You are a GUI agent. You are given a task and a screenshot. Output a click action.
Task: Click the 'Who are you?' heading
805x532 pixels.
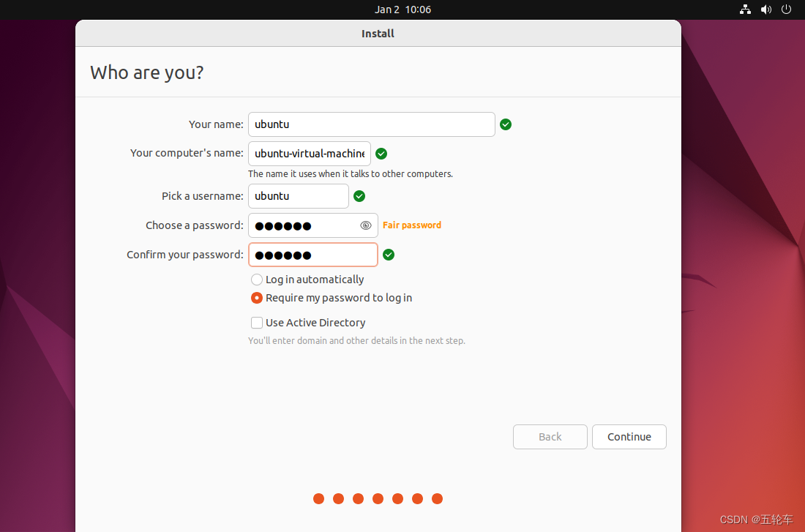(147, 72)
